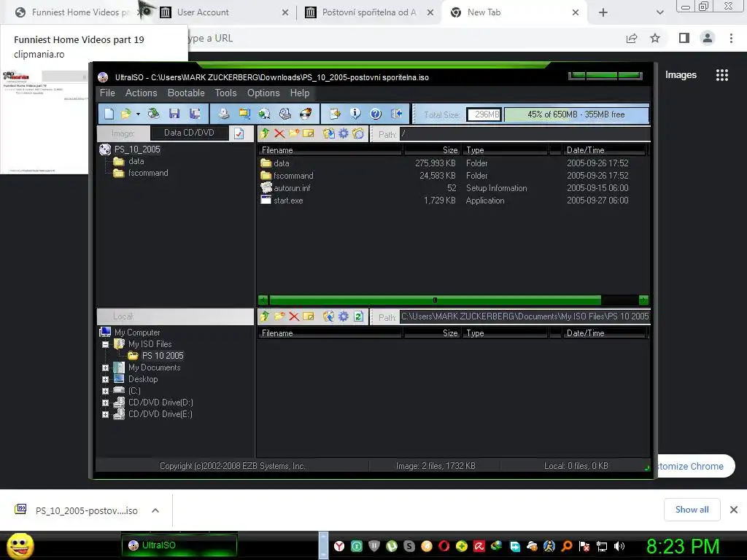Viewport: 747px width, 560px height.
Task: Switch to the Poštovní spořitelna Chrome tab
Action: click(x=369, y=12)
